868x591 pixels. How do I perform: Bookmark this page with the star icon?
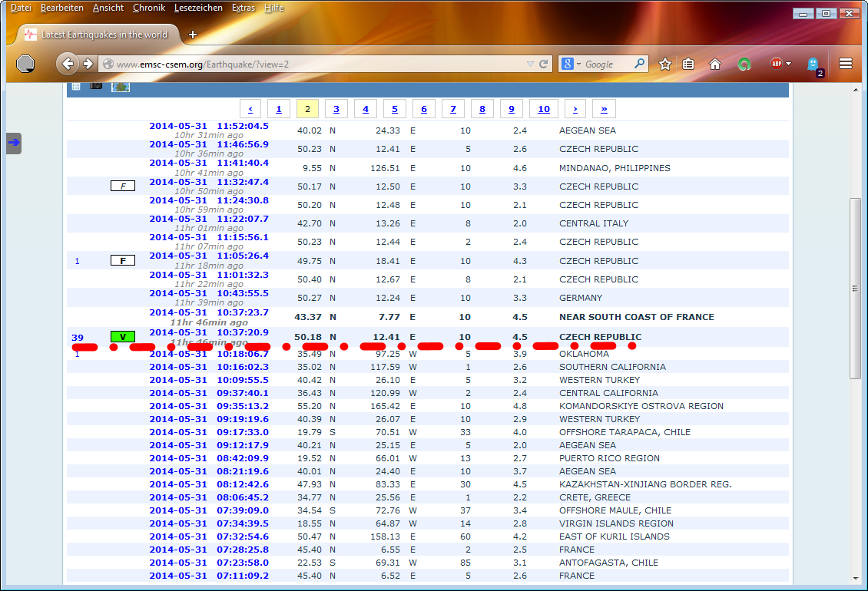(665, 64)
